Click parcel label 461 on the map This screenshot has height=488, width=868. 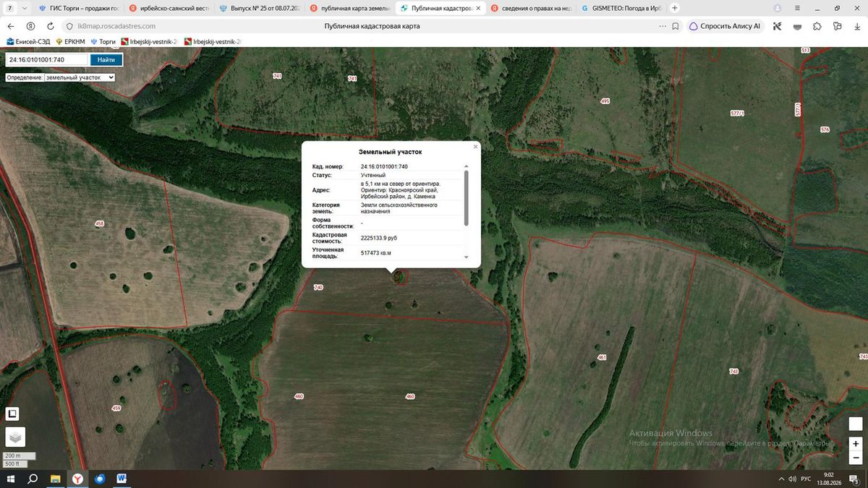602,357
